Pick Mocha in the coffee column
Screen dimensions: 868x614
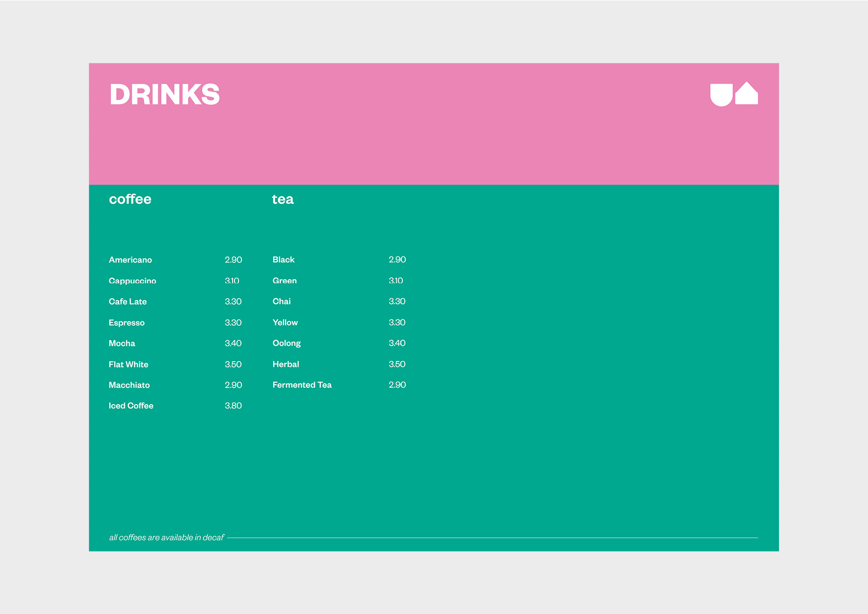tap(122, 344)
